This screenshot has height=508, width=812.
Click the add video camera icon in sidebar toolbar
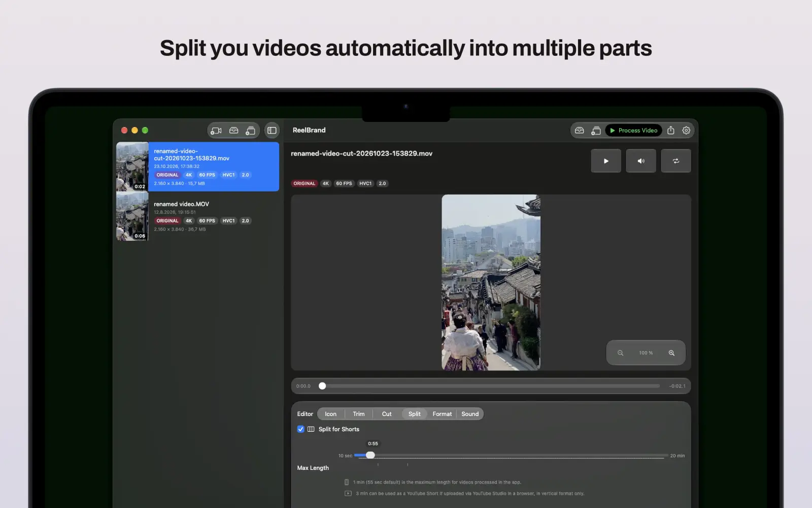pos(216,131)
